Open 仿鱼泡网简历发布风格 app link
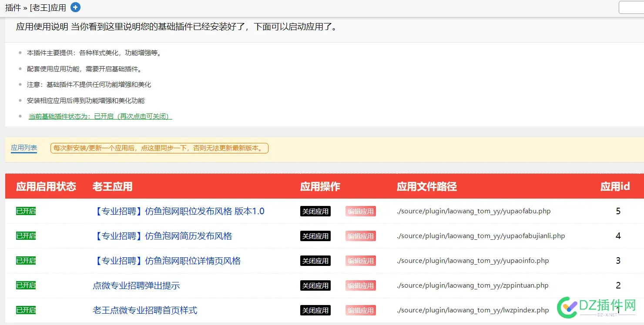The height and width of the screenshot is (325, 644). coord(162,236)
